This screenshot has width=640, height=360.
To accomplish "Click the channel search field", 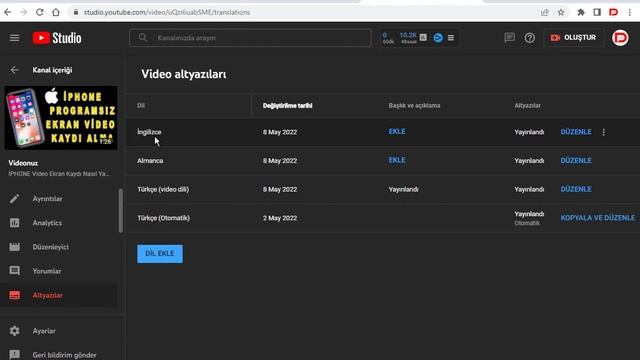I will pos(250,38).
